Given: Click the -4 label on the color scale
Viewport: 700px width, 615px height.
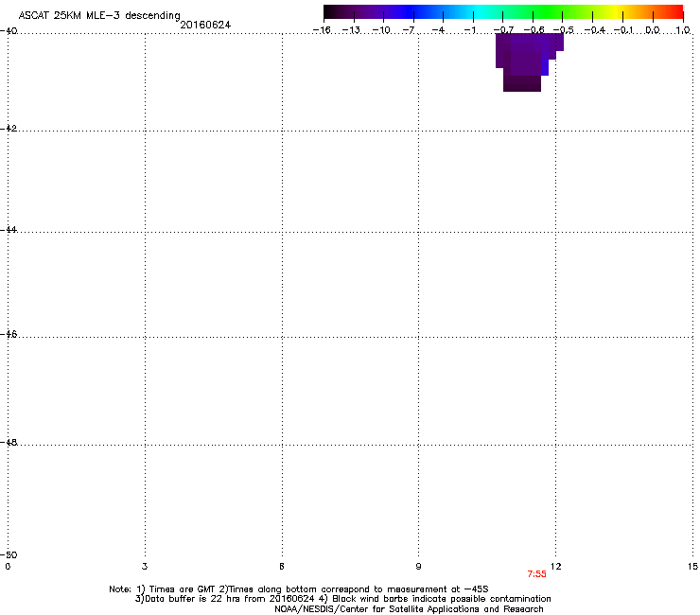Looking at the screenshot, I should pyautogui.click(x=438, y=30).
